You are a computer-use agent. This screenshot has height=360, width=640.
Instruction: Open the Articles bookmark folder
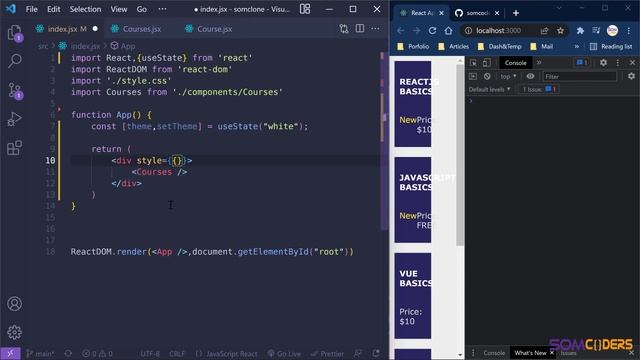coord(453,47)
